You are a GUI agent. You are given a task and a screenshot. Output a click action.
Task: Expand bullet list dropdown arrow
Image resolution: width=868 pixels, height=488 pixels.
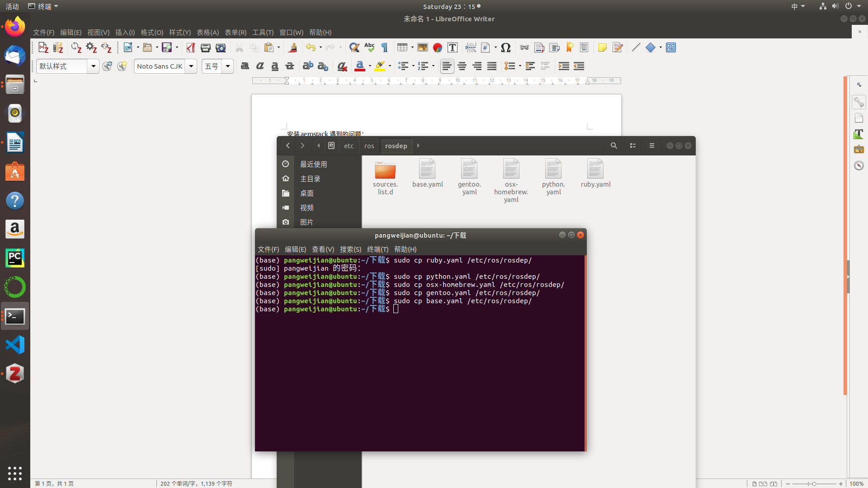[413, 66]
